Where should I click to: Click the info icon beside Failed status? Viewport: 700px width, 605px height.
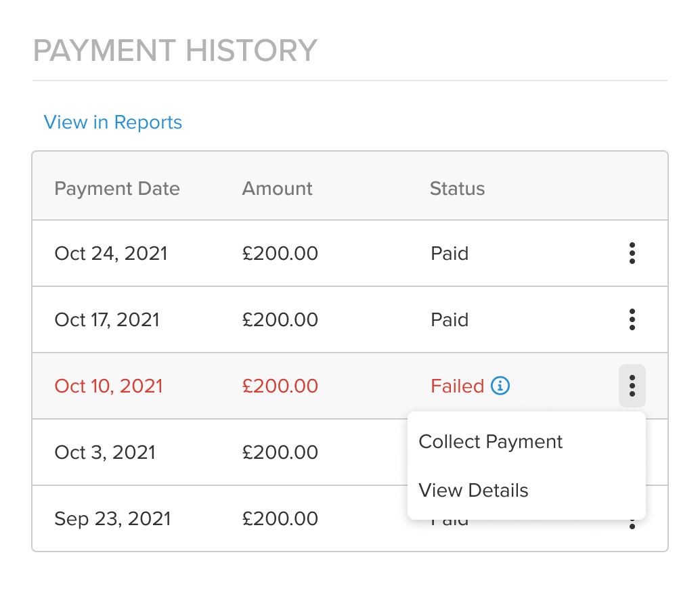point(500,386)
